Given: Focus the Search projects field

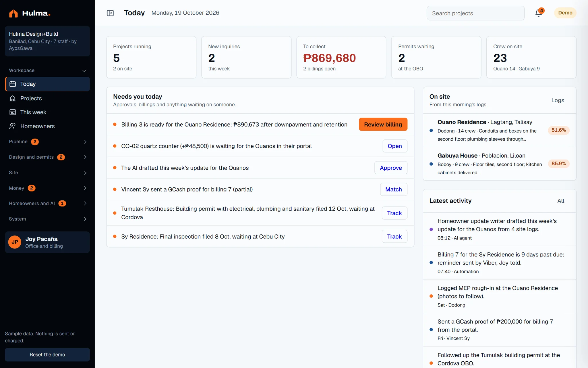Looking at the screenshot, I should 475,13.
